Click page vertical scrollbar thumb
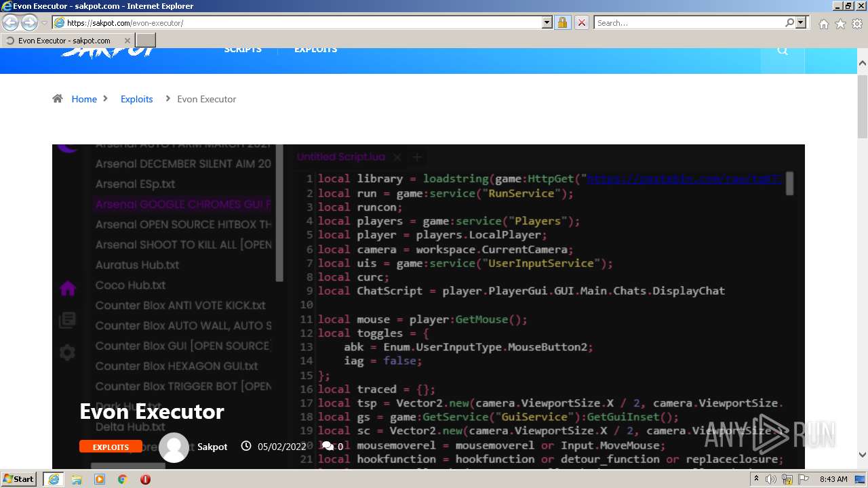 click(863, 105)
